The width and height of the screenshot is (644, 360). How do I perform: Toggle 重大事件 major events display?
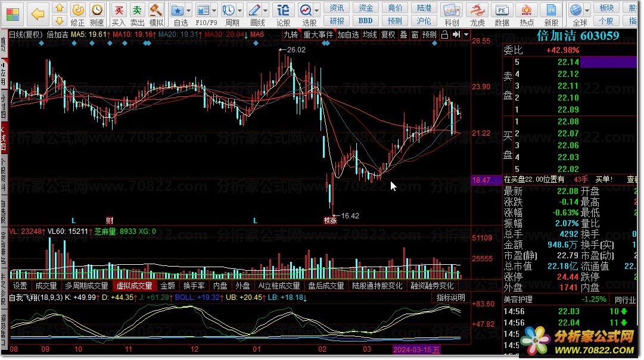[318, 35]
